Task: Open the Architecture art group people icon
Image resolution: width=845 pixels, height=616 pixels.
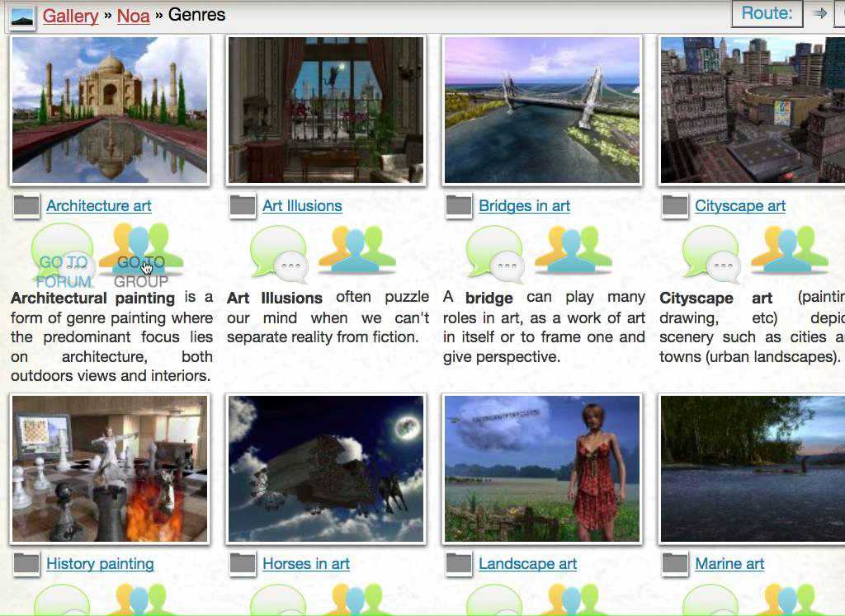Action: coord(140,251)
